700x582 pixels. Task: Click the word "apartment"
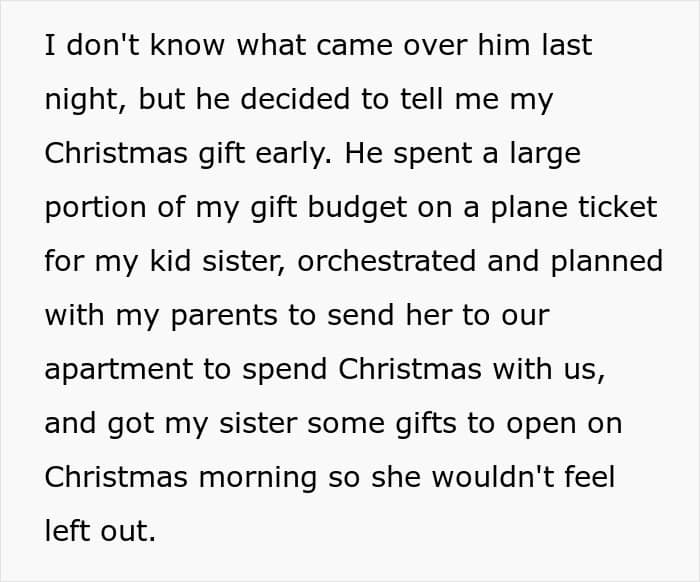pyautogui.click(x=119, y=370)
